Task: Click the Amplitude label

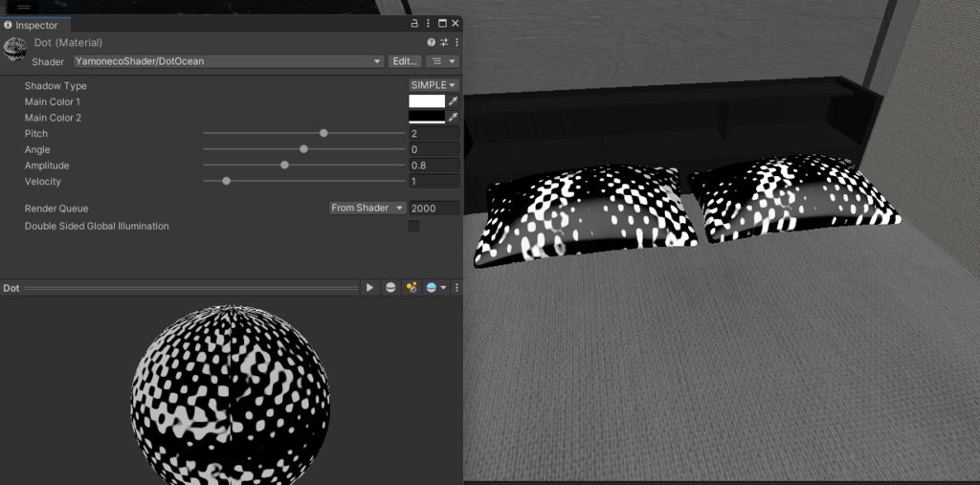Action: (47, 165)
